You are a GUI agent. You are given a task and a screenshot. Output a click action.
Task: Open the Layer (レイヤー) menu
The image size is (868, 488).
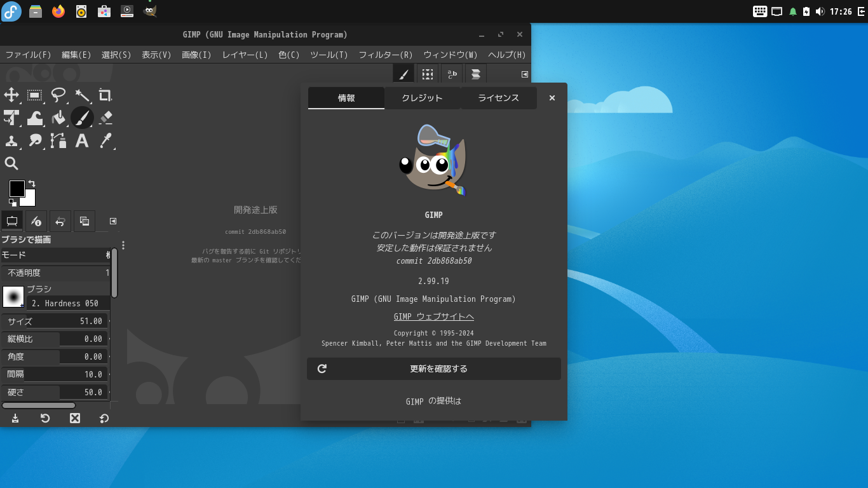(x=245, y=55)
